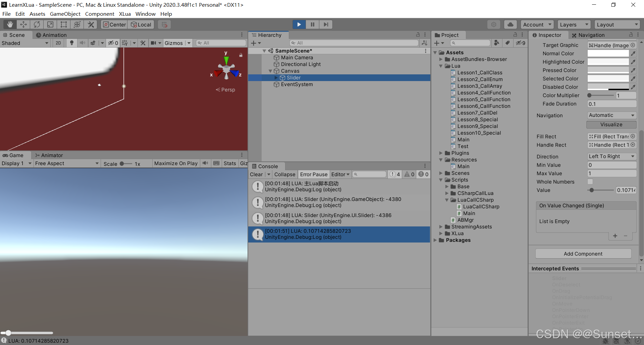Toggle scene lighting bulb icon
644x345 pixels.
71,43
